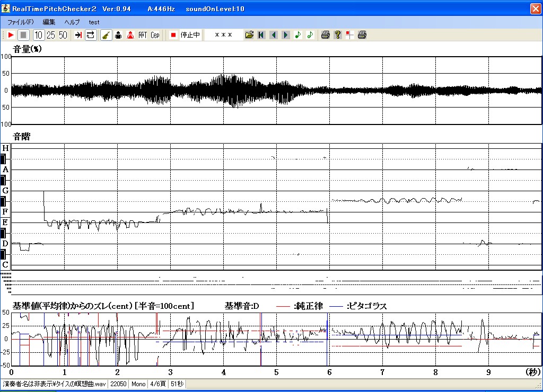Open the ファイル(F) menu

(21, 22)
